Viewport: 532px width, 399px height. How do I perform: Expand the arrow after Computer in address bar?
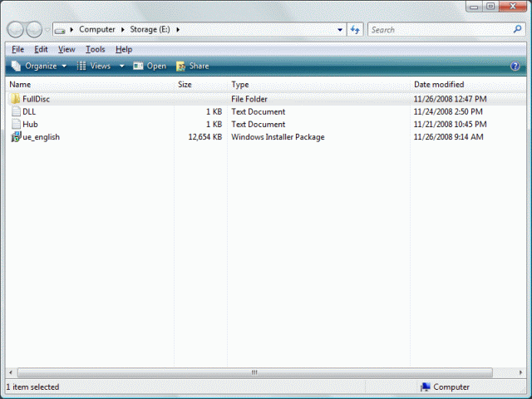[x=123, y=30]
